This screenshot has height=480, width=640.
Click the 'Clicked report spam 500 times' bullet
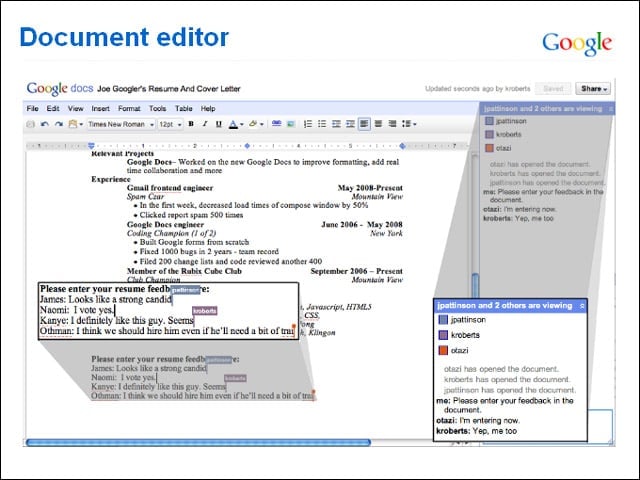click(x=191, y=215)
